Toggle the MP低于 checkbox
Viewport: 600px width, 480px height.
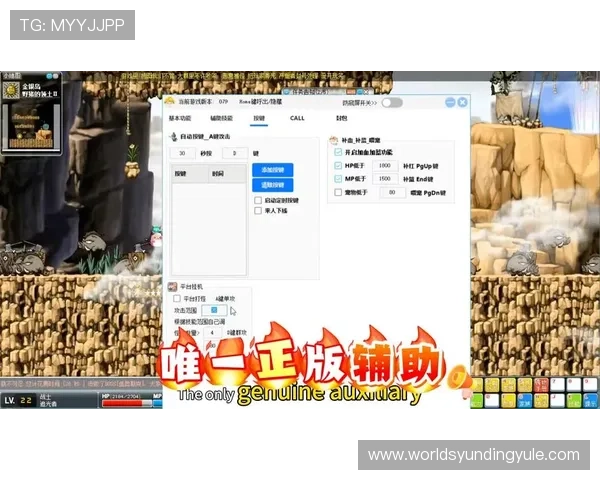pos(338,179)
